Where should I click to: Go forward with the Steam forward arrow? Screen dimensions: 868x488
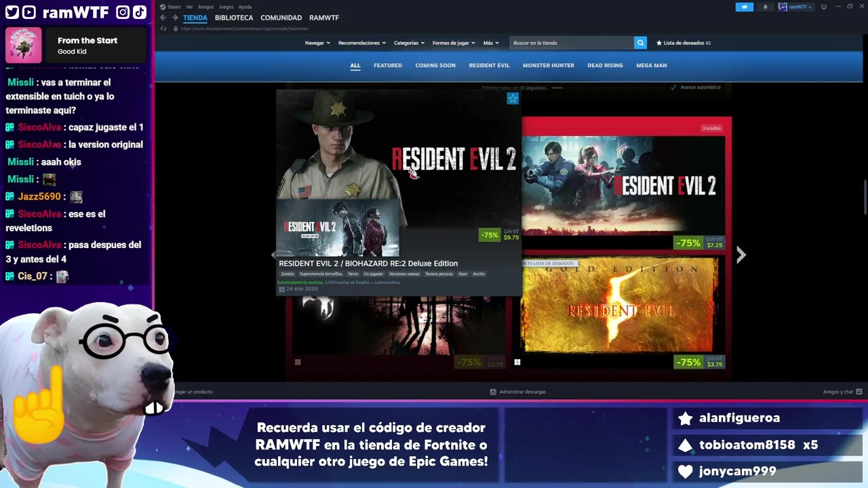click(175, 18)
